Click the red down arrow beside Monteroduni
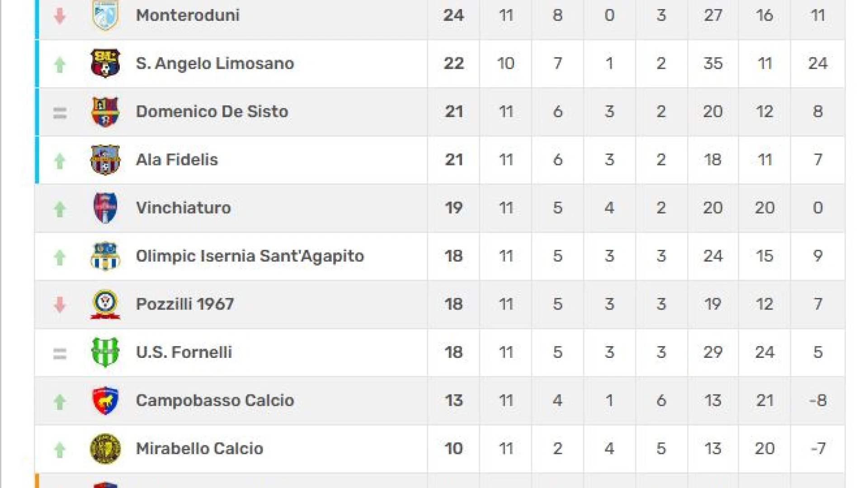 point(60,16)
